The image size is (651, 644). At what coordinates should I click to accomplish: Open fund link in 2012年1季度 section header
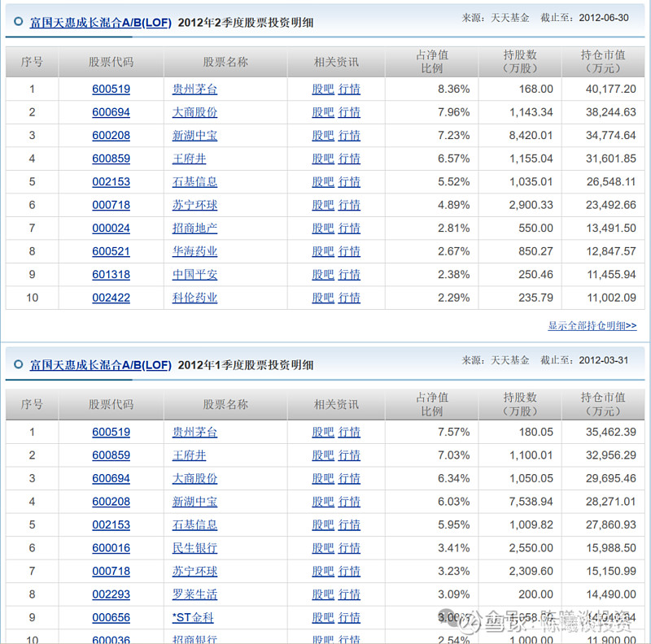pyautogui.click(x=100, y=365)
